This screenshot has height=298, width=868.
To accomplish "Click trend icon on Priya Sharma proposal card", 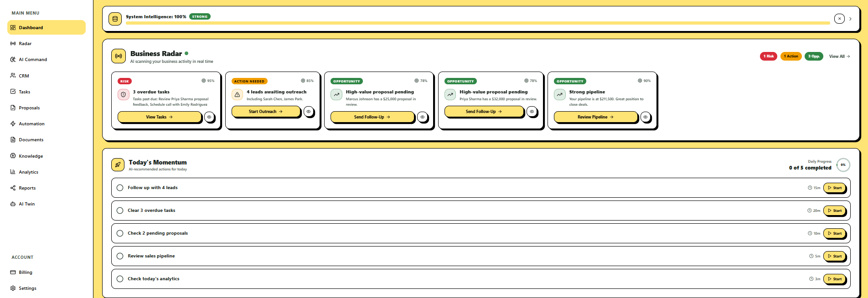I will point(450,94).
